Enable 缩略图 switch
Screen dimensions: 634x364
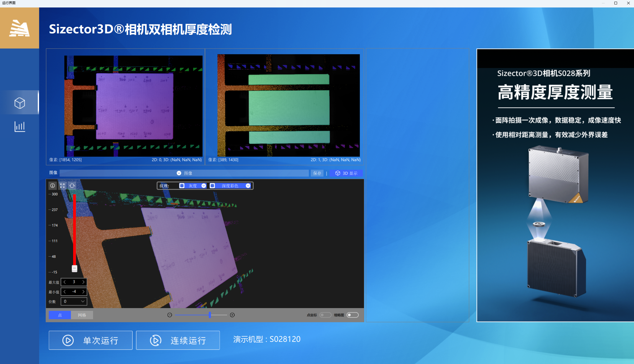[x=353, y=315]
